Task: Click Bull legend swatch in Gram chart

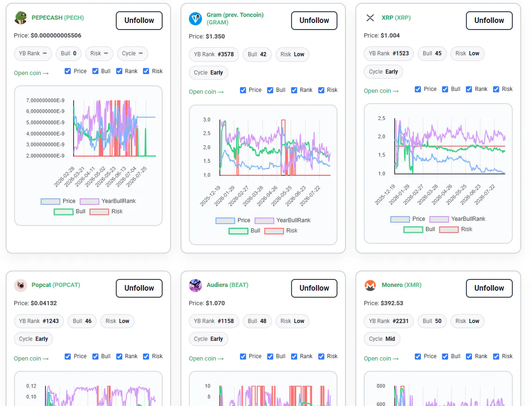Action: click(239, 231)
